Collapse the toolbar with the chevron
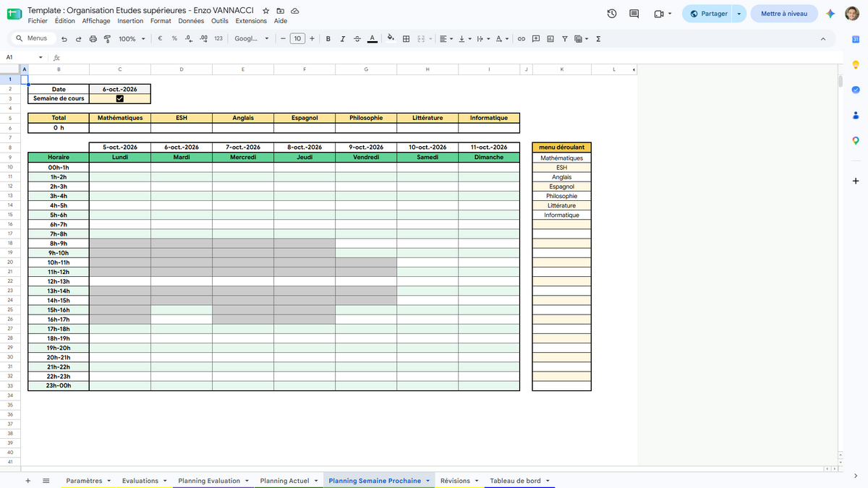This screenshot has width=868, height=488. (823, 39)
